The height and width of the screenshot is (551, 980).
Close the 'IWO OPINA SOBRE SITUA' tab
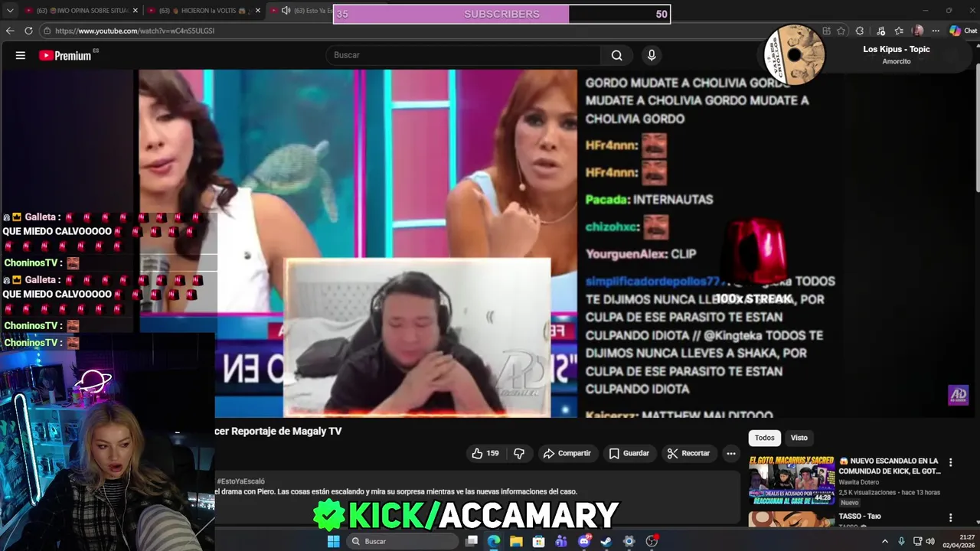(x=136, y=11)
